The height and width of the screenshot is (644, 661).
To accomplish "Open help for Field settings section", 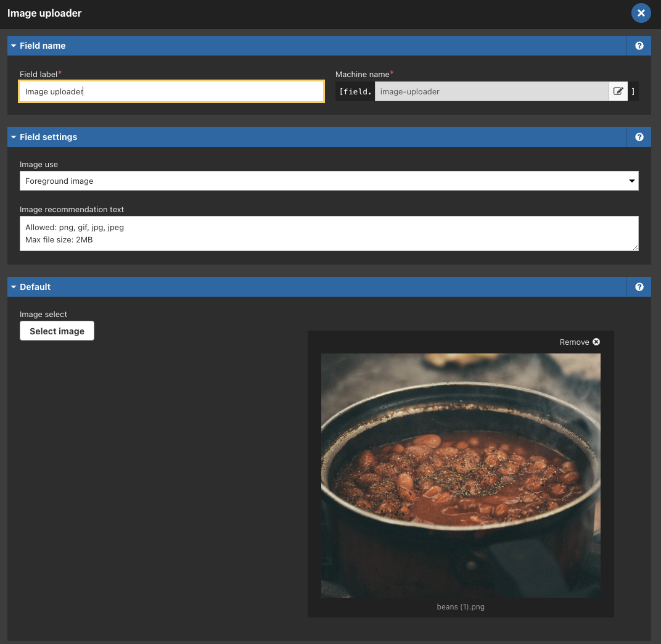I will pyautogui.click(x=639, y=137).
